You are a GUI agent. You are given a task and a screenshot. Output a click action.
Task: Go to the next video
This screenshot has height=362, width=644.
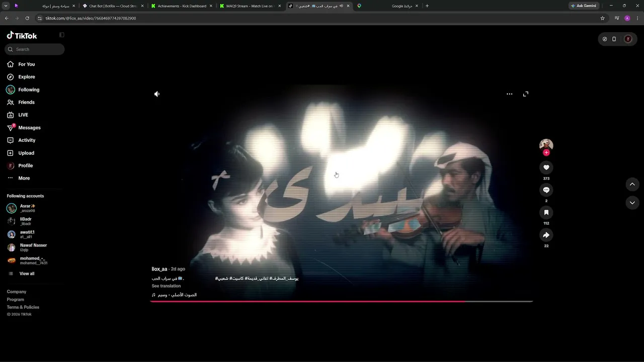pos(632,203)
